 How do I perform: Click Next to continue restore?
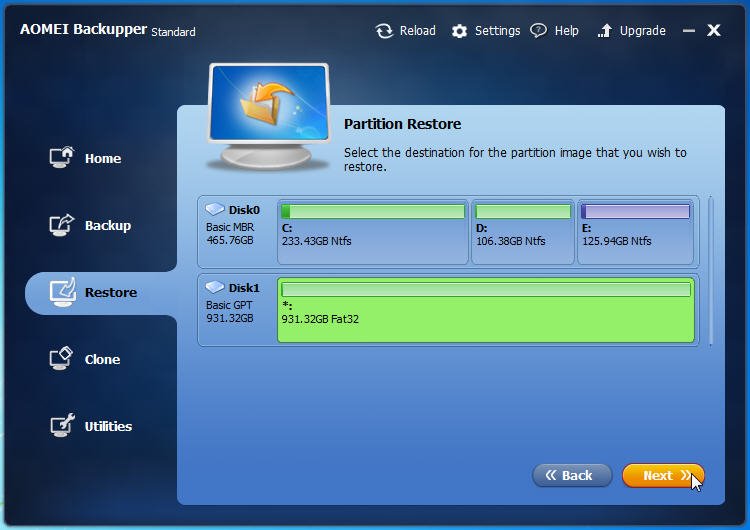(x=663, y=475)
